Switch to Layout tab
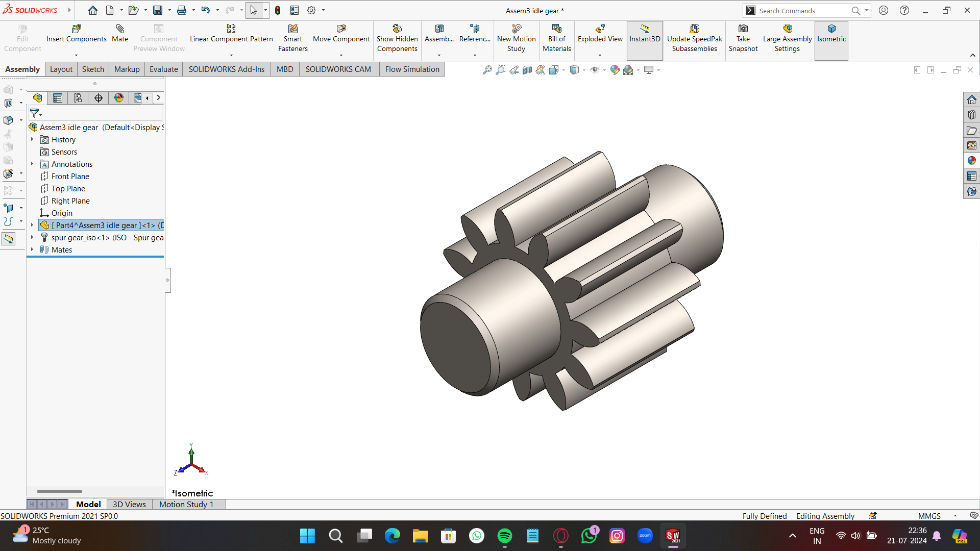 (61, 69)
